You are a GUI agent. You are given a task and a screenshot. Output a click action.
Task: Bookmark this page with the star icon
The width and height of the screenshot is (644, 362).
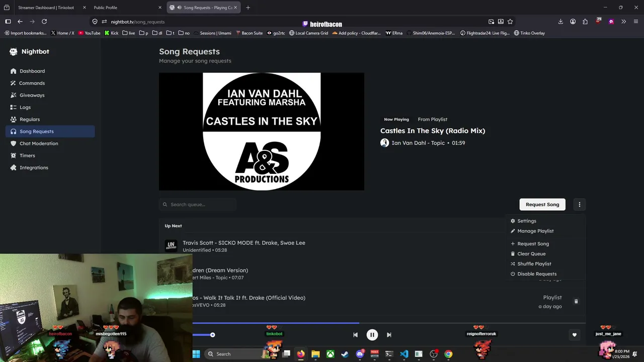tap(510, 22)
